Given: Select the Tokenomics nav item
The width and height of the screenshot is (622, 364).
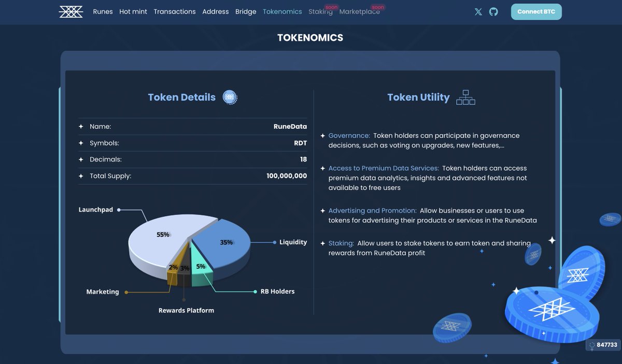Looking at the screenshot, I should click(282, 11).
